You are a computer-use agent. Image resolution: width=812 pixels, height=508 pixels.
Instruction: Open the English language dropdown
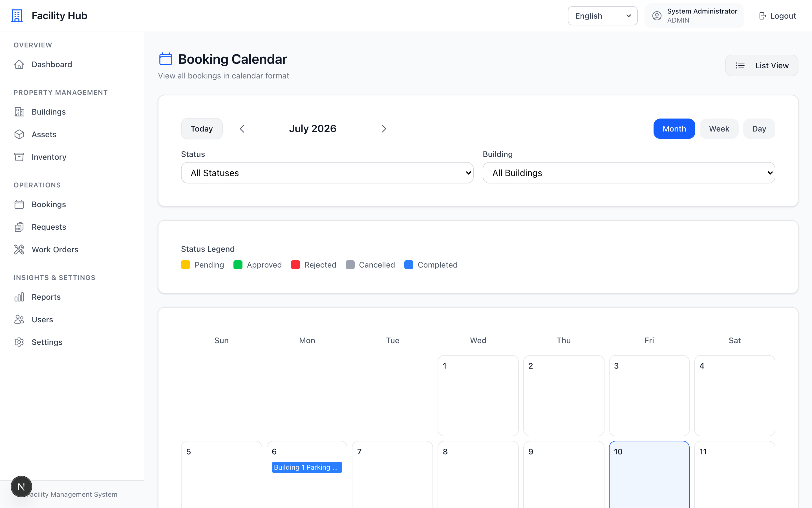pyautogui.click(x=603, y=16)
